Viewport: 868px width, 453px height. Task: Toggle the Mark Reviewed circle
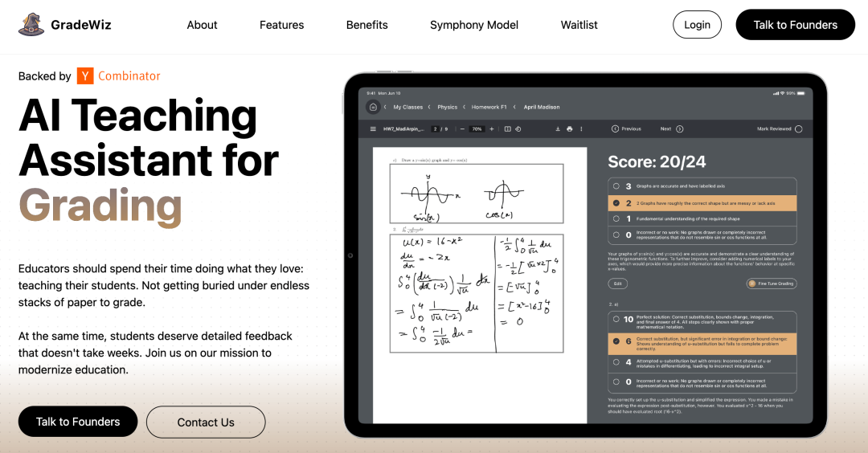pos(798,129)
